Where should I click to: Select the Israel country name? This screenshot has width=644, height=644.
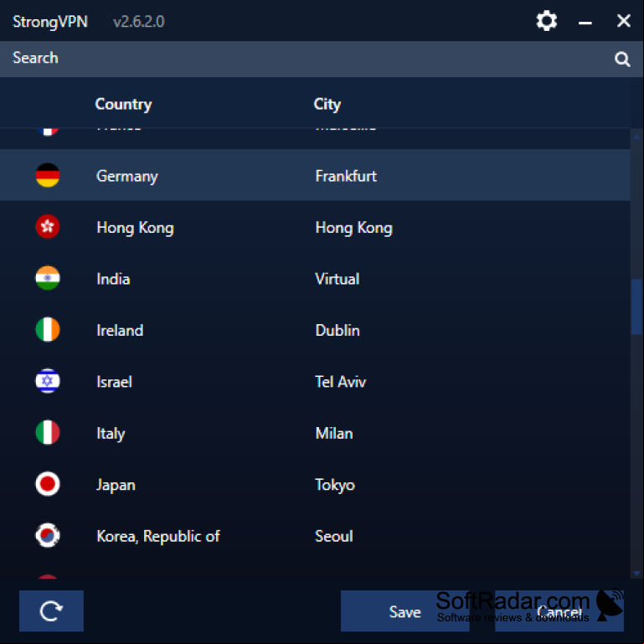(114, 382)
